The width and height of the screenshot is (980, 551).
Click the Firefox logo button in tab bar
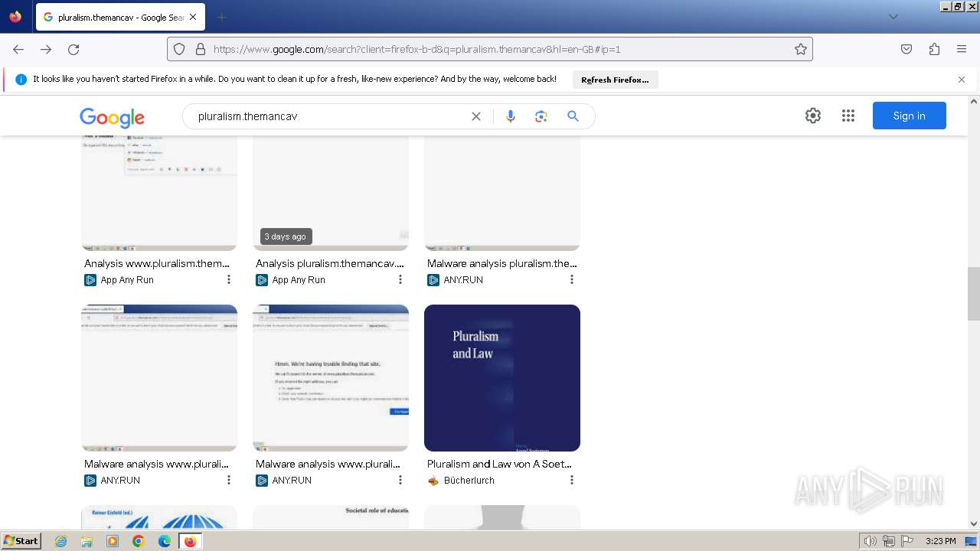pyautogui.click(x=15, y=16)
